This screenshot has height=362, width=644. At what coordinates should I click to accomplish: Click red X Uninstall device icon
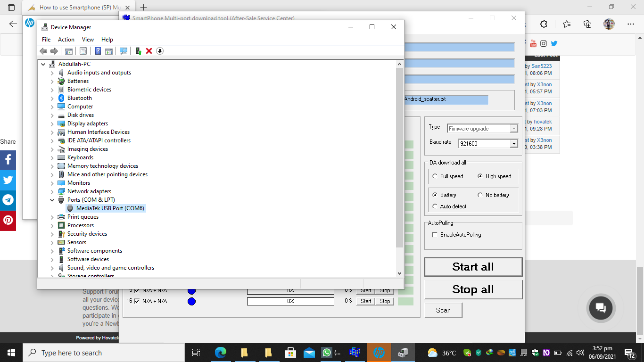[x=149, y=51]
